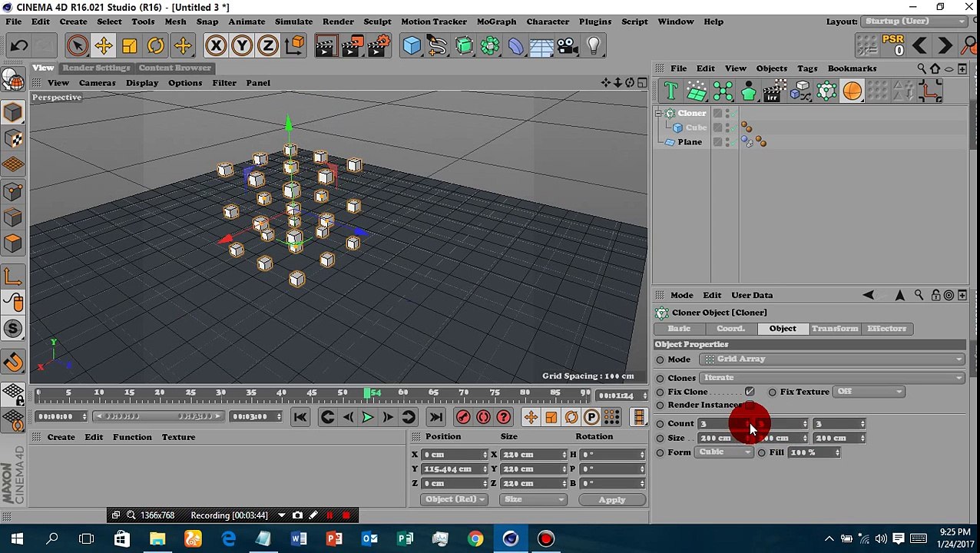Image resolution: width=980 pixels, height=553 pixels.
Task: Open the Clones Iterate dropdown
Action: pos(833,378)
